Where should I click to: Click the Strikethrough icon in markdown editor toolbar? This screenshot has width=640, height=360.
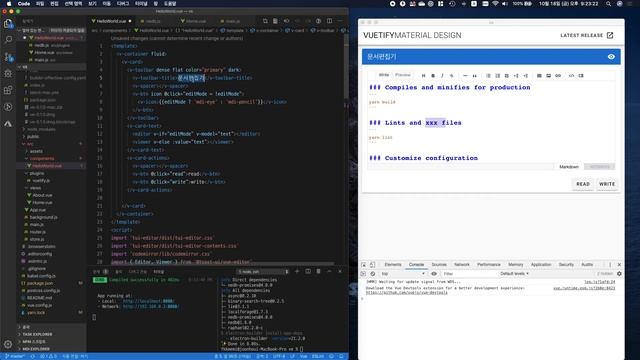pos(451,76)
